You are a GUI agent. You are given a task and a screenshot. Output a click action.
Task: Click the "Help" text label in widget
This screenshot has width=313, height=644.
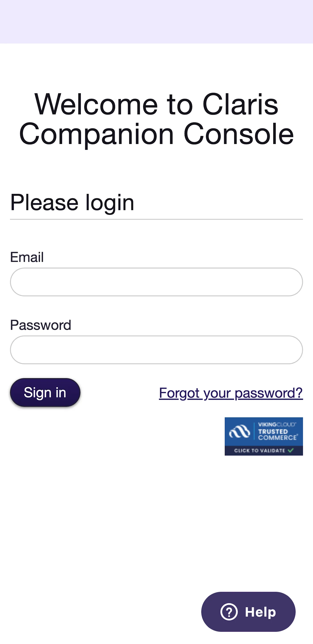pyautogui.click(x=260, y=612)
